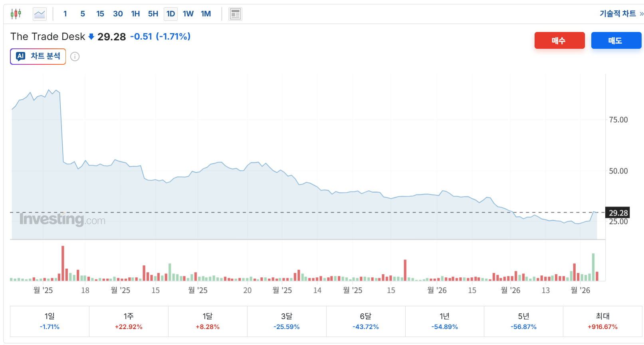Select the 1H interval
The image size is (644, 345).
[135, 14]
